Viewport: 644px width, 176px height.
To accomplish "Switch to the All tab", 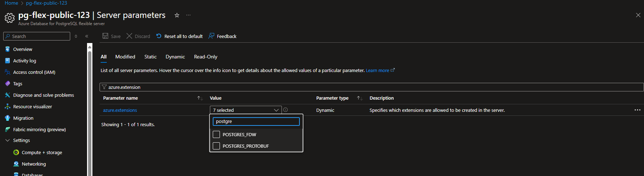I will [x=104, y=57].
